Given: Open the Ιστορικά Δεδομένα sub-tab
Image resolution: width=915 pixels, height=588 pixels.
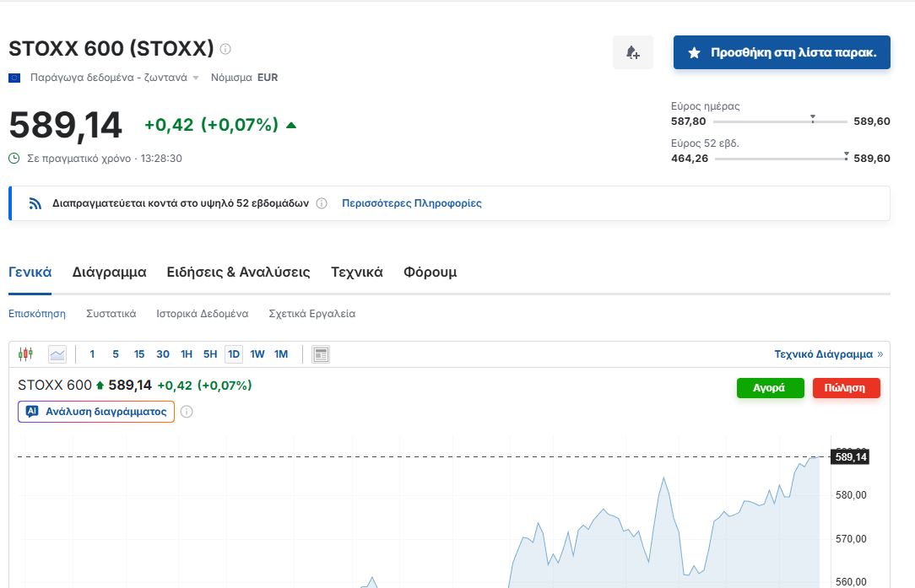Looking at the screenshot, I should click(202, 314).
